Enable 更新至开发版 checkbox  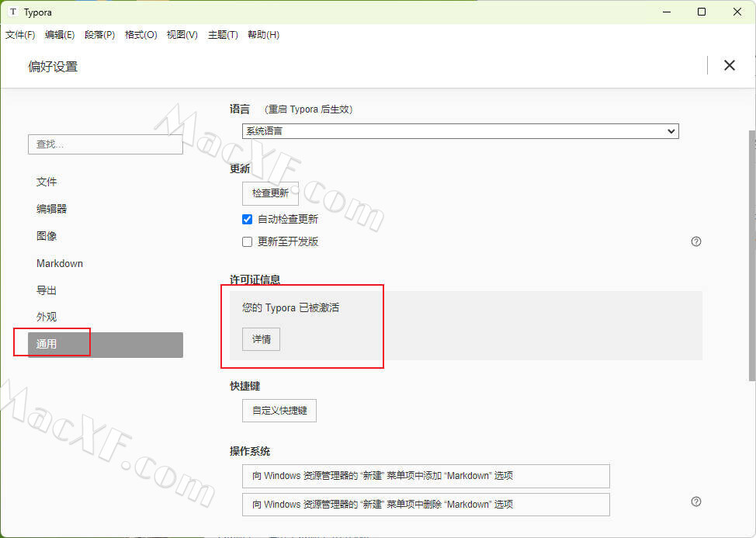[x=248, y=242]
